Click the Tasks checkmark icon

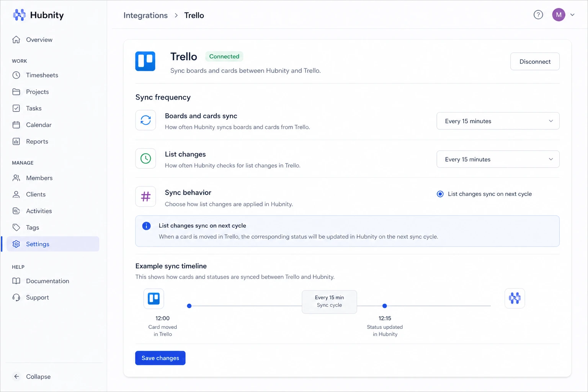[x=16, y=108]
